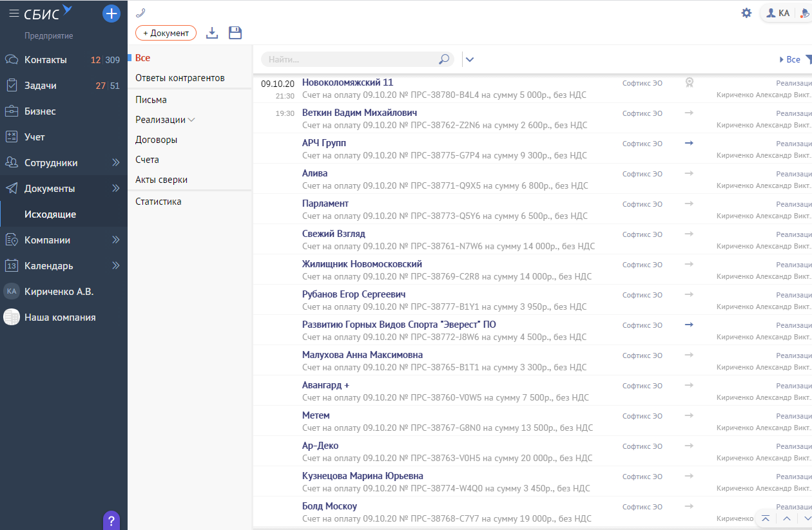
Task: Click the Бизнес briefcase icon
Action: click(x=12, y=111)
